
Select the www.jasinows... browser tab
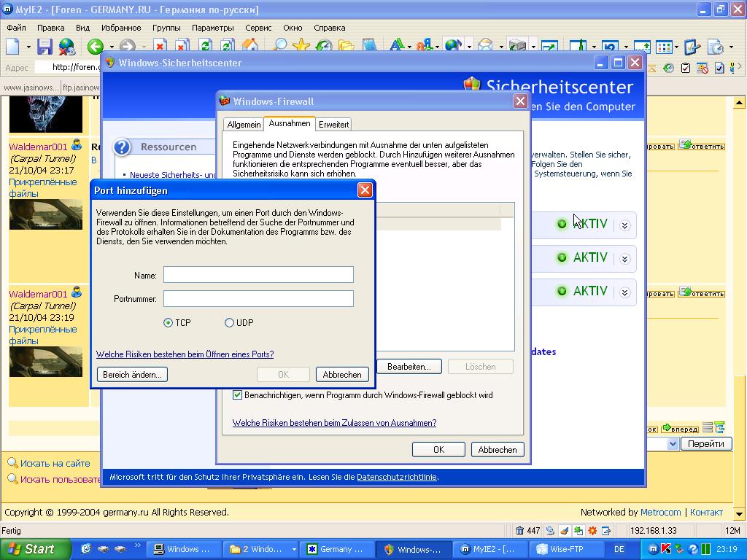point(31,87)
